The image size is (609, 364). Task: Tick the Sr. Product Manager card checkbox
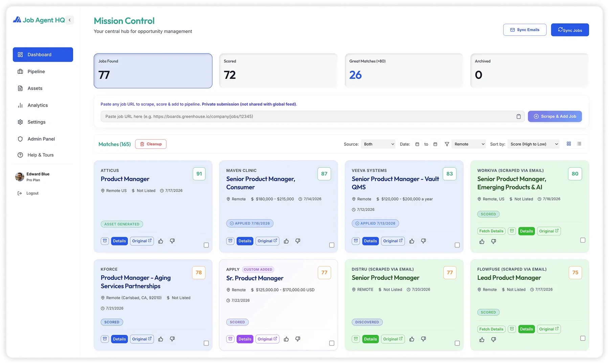332,343
